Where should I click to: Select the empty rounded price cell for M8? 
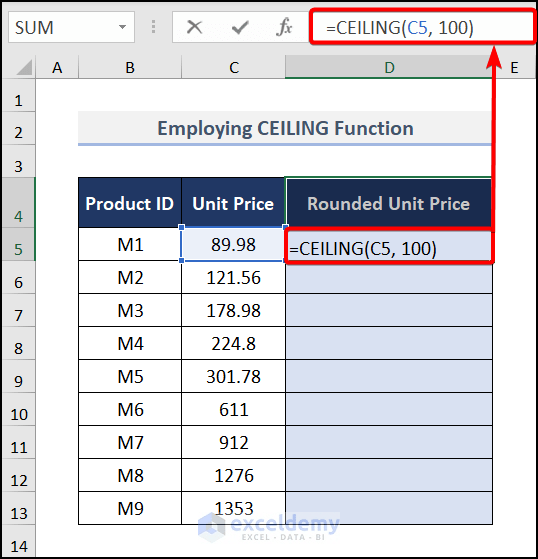click(389, 475)
